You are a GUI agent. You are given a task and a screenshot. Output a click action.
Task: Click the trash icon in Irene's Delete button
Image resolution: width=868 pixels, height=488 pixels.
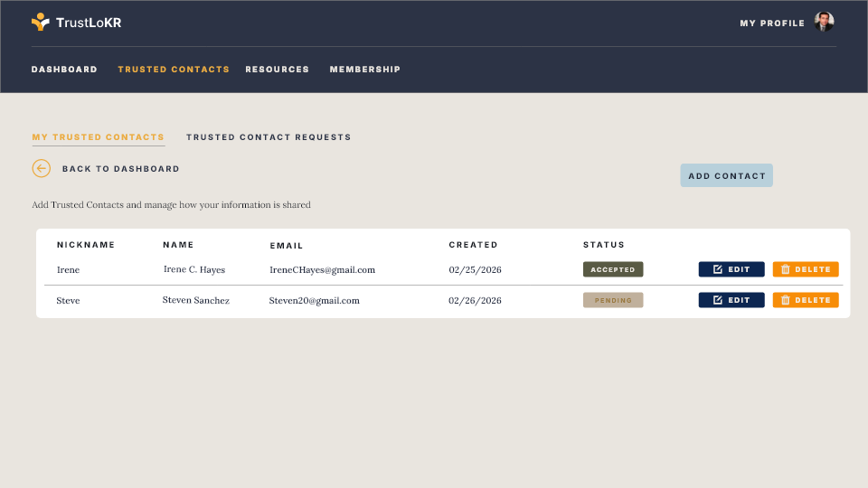[785, 269]
